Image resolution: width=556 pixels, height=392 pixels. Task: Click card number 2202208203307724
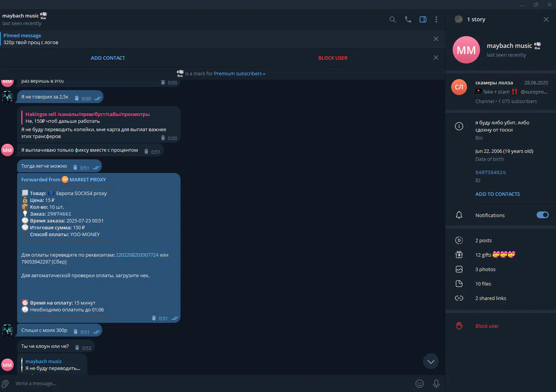137,255
